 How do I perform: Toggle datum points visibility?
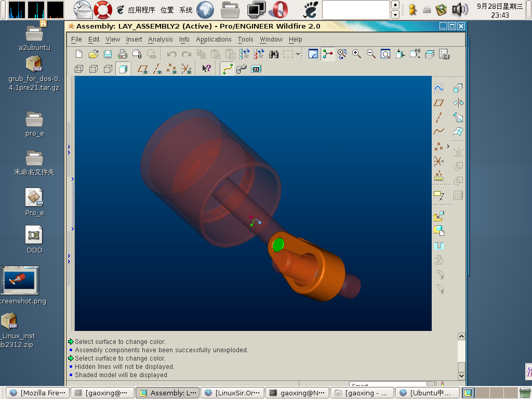click(172, 69)
